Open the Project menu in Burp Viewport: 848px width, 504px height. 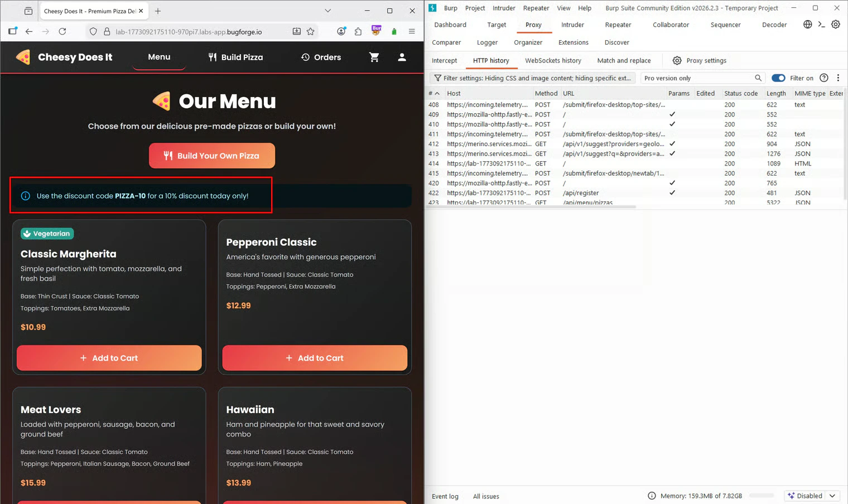[475, 8]
